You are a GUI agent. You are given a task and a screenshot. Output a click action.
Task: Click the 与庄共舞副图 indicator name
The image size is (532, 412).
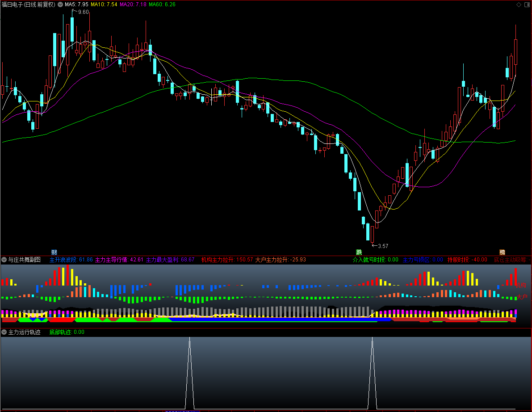tap(25, 260)
